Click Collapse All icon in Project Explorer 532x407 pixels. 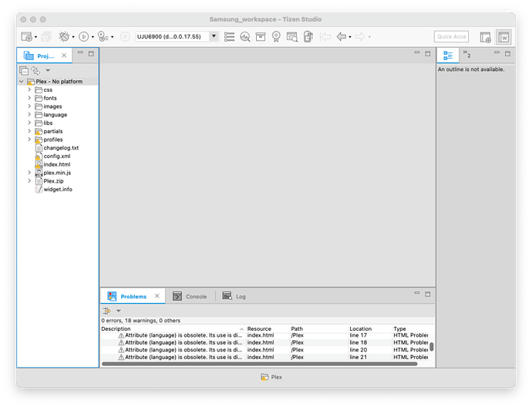(x=24, y=71)
